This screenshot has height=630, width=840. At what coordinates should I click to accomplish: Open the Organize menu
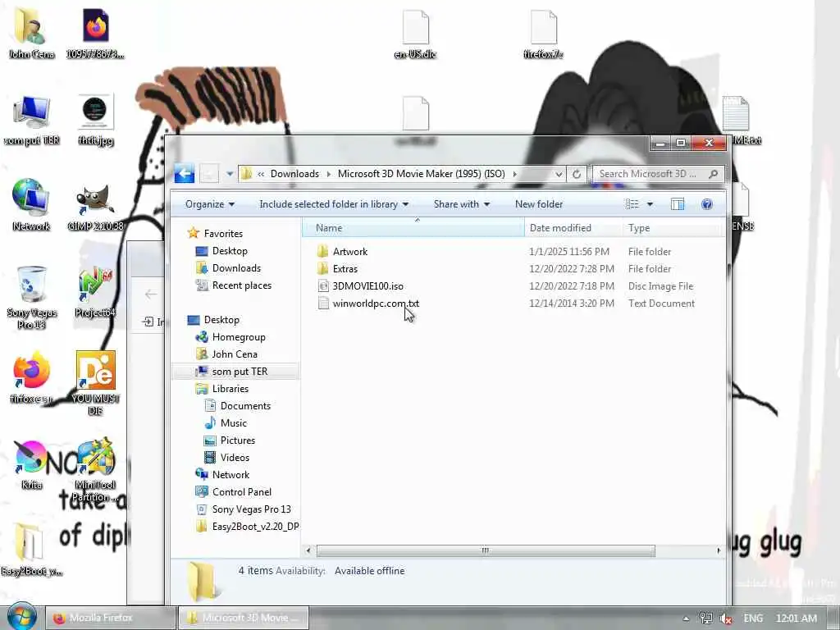[x=209, y=204]
